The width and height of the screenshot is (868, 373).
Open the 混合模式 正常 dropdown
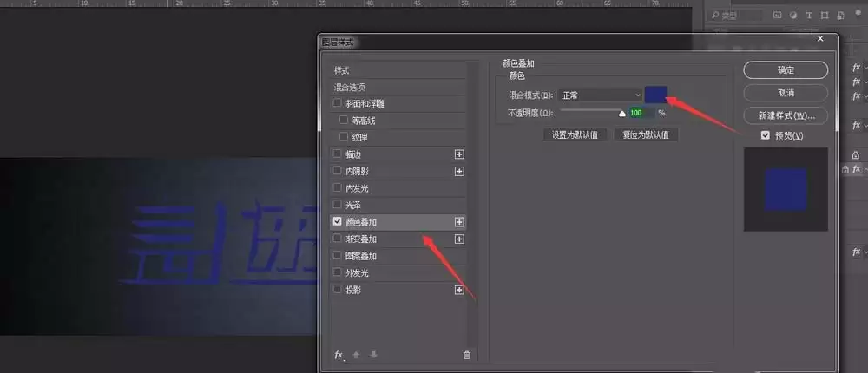[600, 95]
